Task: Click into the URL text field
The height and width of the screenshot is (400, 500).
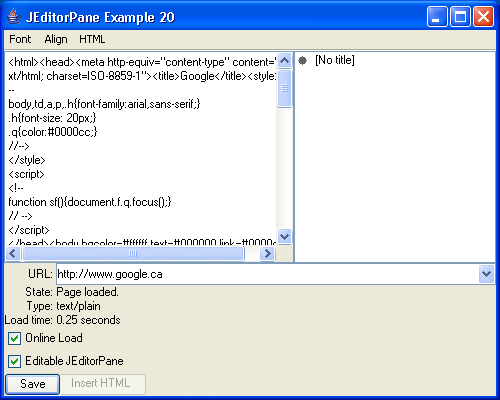Action: tap(268, 274)
